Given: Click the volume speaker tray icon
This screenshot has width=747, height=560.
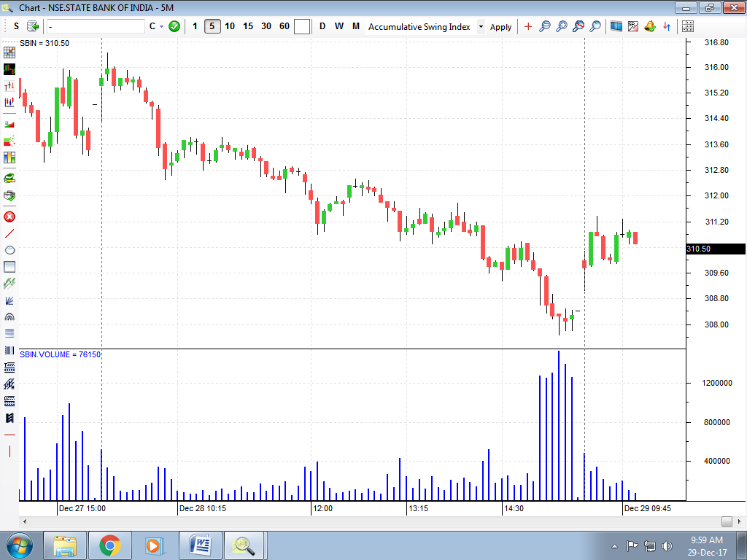Looking at the screenshot, I should point(667,545).
